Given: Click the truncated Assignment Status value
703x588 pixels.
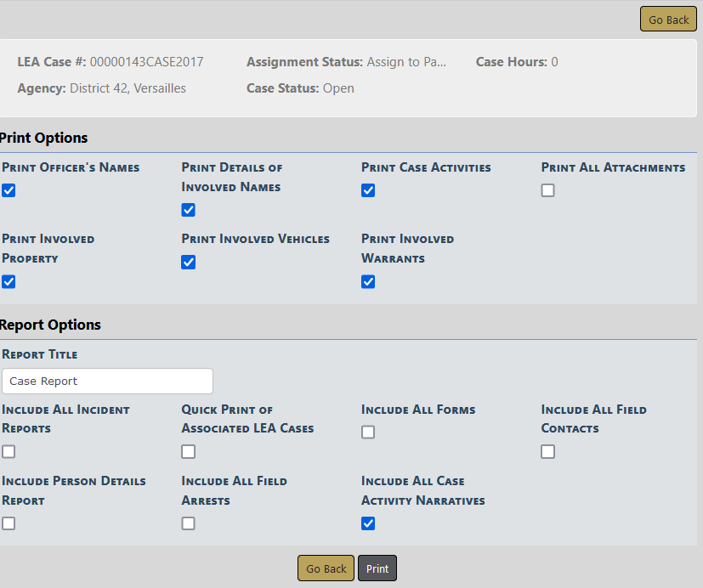Looking at the screenshot, I should point(406,62).
